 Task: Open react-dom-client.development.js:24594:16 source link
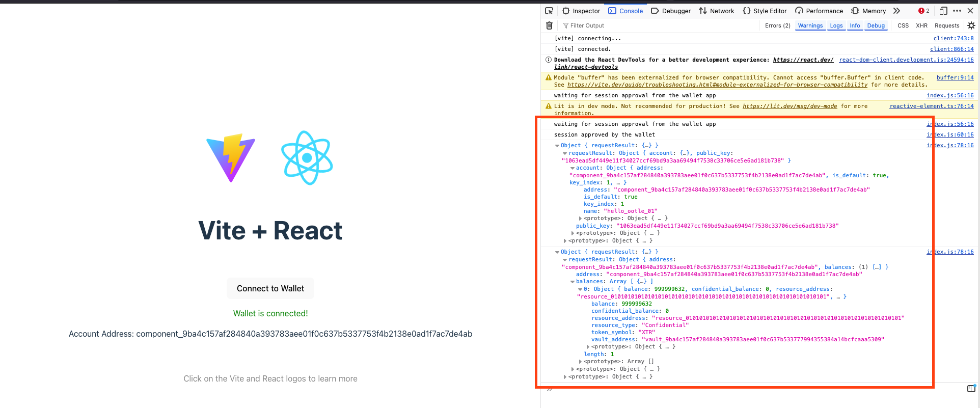click(906, 60)
